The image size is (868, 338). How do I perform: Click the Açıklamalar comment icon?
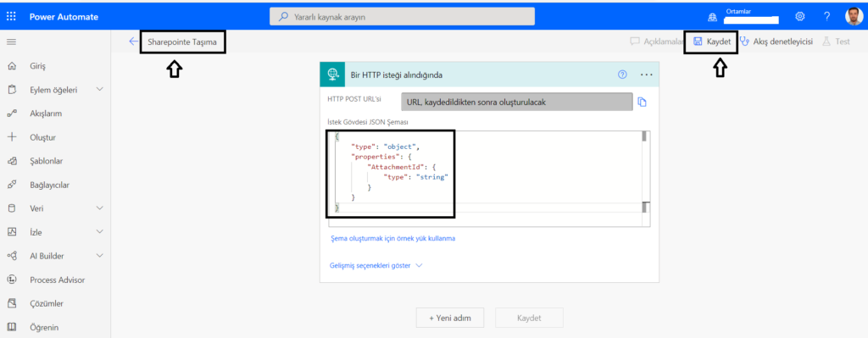[x=636, y=42]
